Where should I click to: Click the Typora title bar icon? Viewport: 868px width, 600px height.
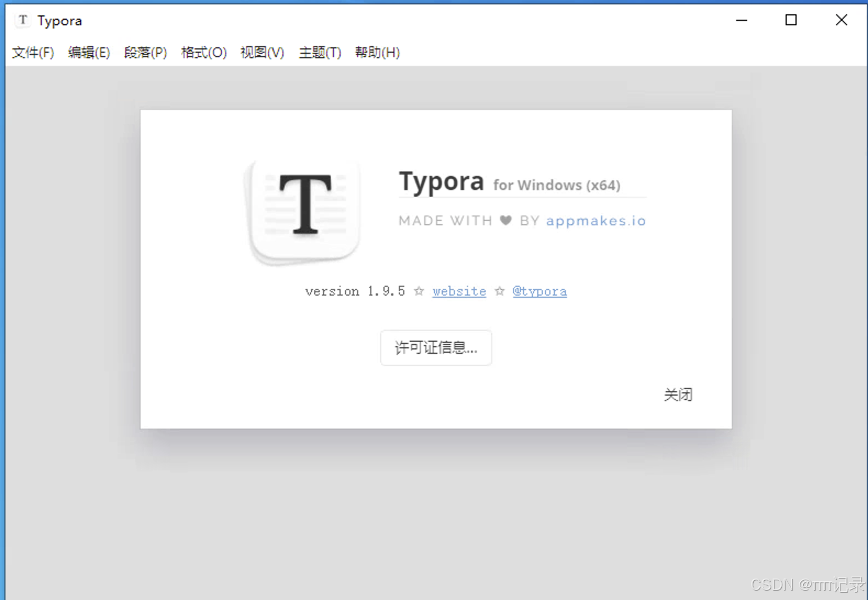pyautogui.click(x=23, y=20)
